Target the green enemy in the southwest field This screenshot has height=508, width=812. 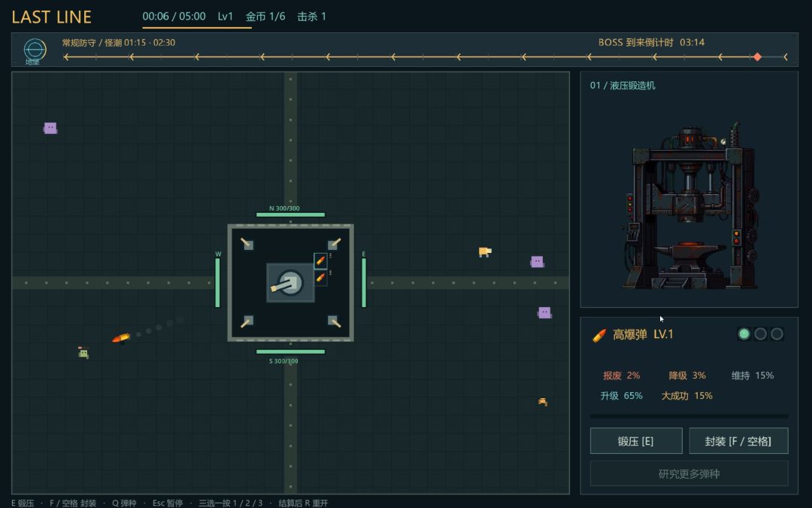pyautogui.click(x=83, y=352)
